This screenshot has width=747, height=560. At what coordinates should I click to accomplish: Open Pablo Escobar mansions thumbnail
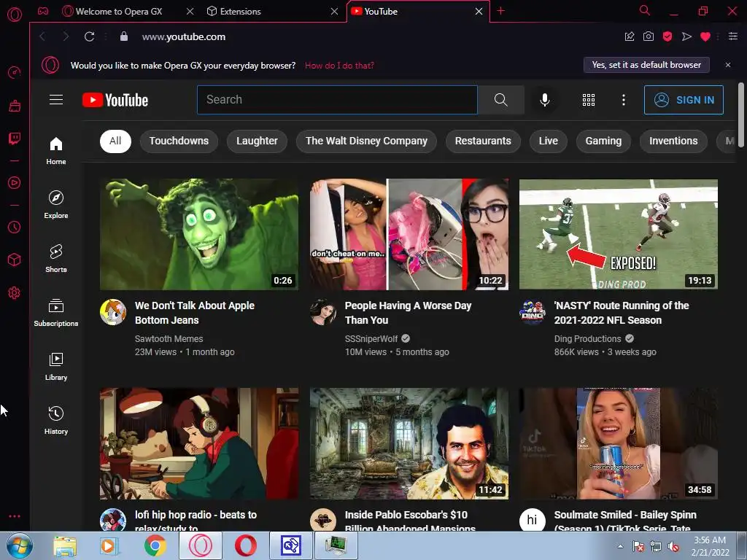pyautogui.click(x=409, y=444)
